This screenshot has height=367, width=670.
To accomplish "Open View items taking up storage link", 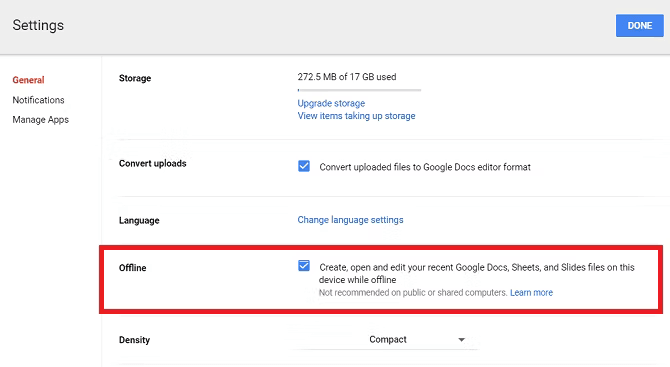I will (x=356, y=116).
